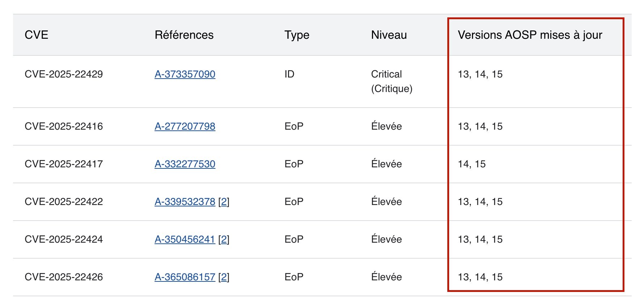Open reference link A-365086157
644x297 pixels.
coord(185,277)
